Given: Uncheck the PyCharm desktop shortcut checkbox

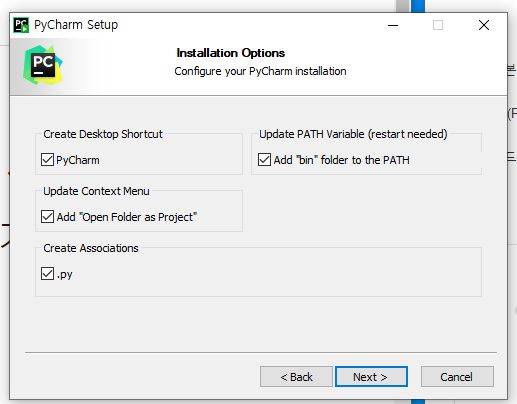Looking at the screenshot, I should tap(47, 160).
